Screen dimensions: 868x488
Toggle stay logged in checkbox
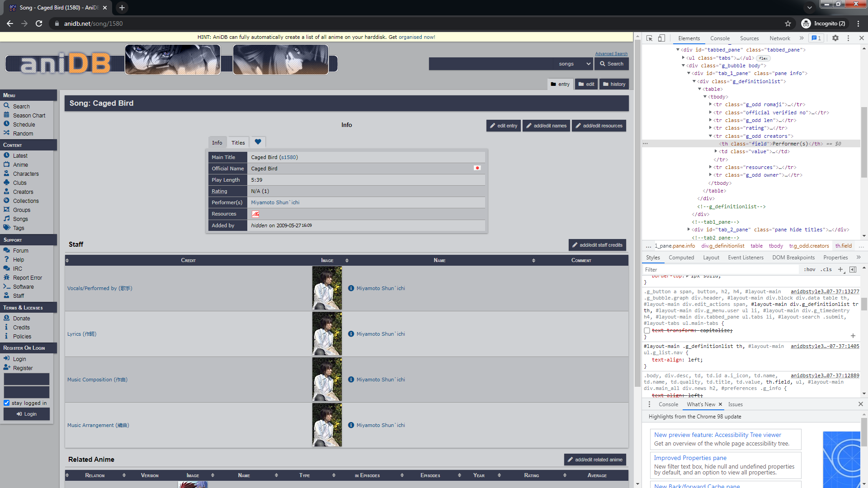[x=7, y=403]
